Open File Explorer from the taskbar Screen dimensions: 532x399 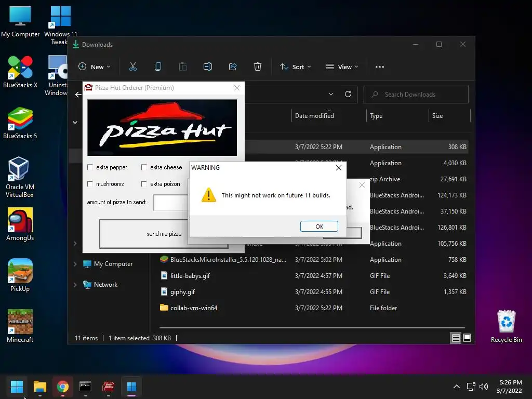[x=40, y=387]
